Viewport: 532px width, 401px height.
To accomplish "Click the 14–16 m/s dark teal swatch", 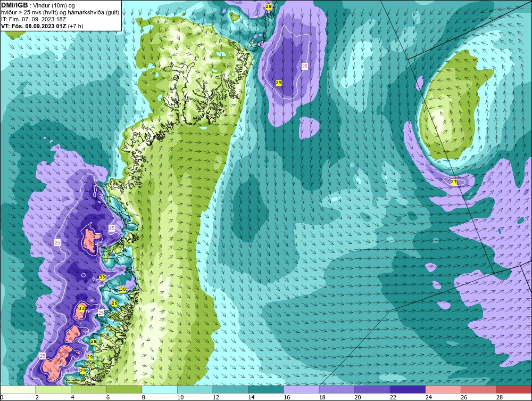I will tap(266, 389).
